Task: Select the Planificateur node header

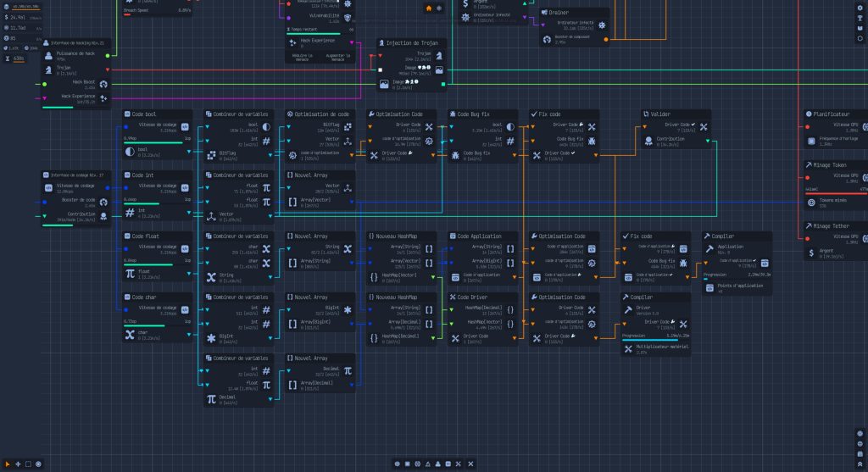Action: pos(832,113)
